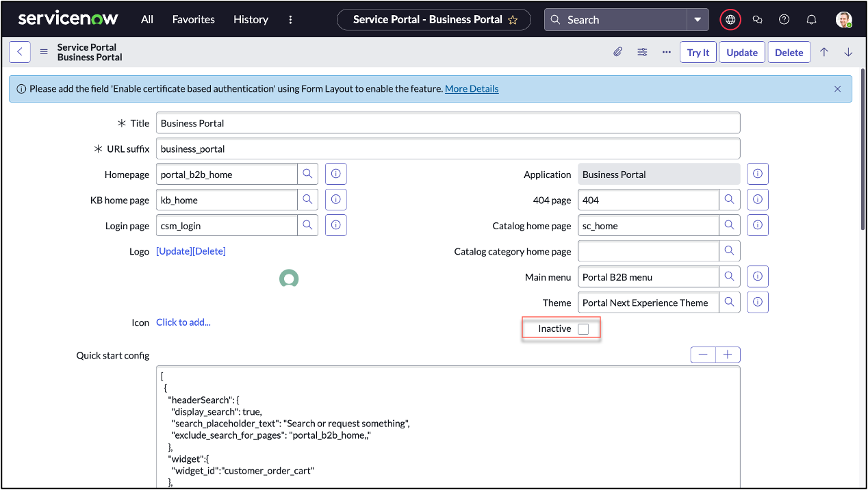Open the All menu

pos(147,19)
